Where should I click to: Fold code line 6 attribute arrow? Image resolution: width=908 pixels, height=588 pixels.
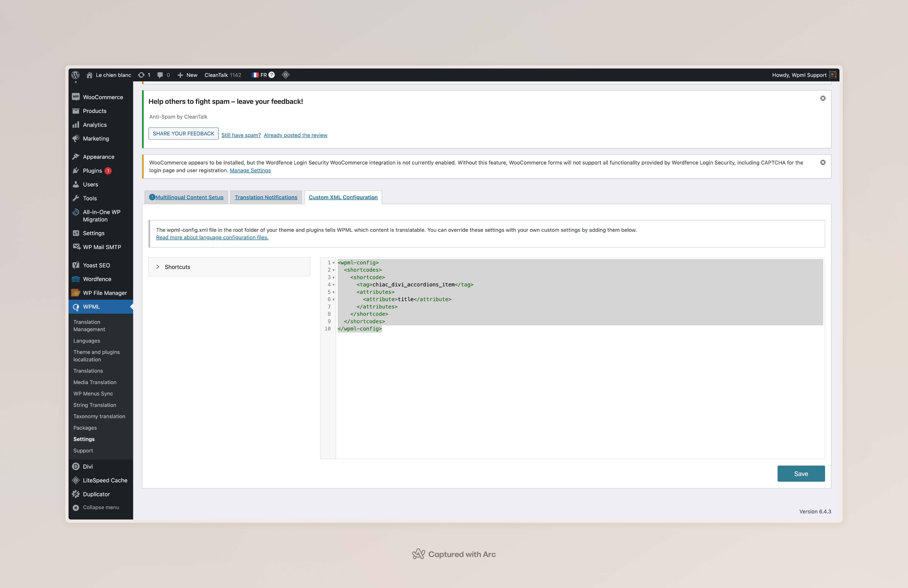(333, 299)
